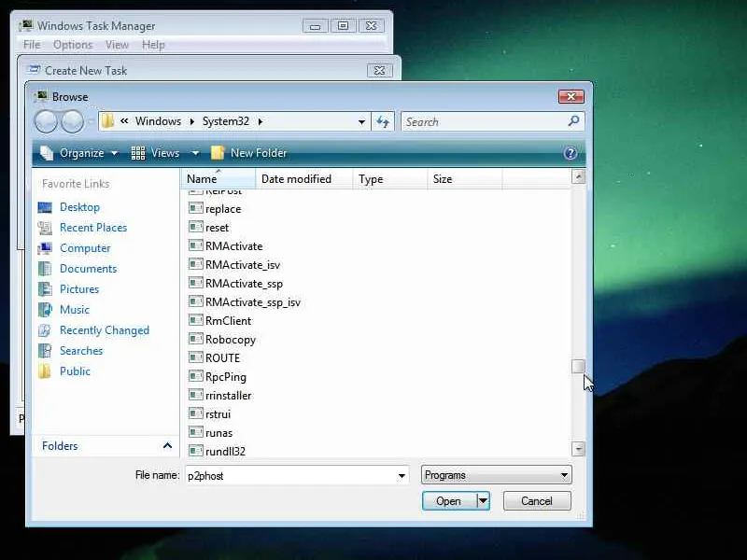Click the Recent Places icon

[x=45, y=228]
